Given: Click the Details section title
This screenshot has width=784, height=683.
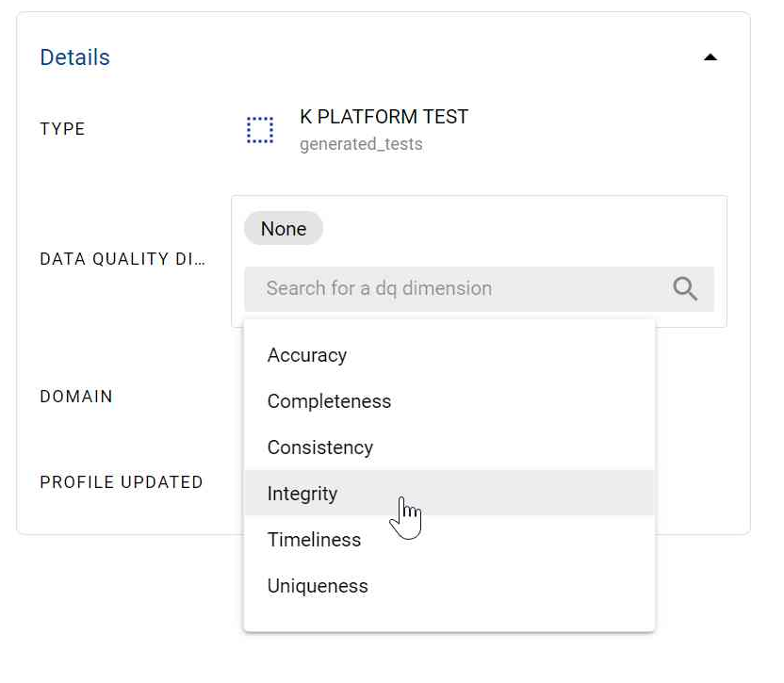Looking at the screenshot, I should pyautogui.click(x=74, y=57).
